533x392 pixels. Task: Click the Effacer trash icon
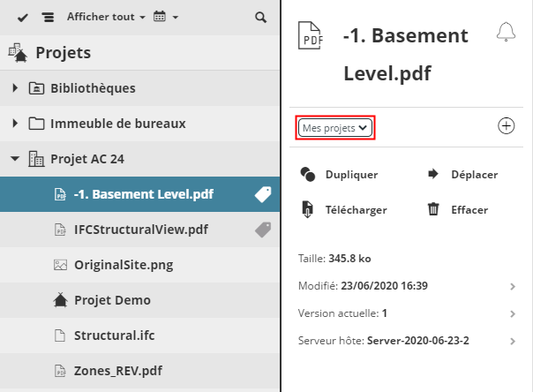tap(433, 209)
